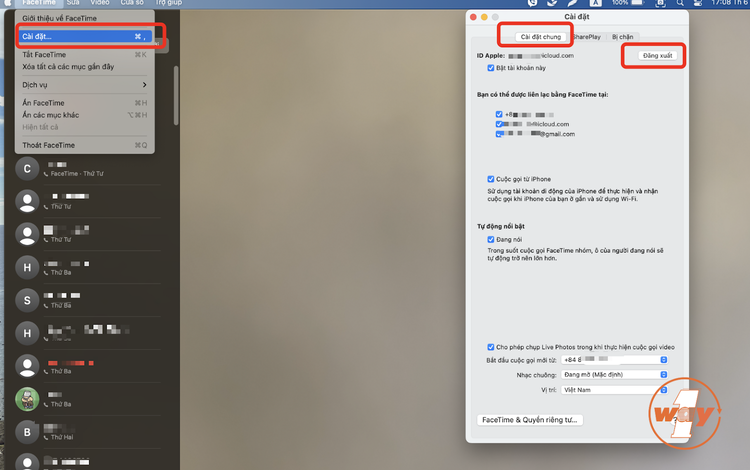Toggle the gmail.com address checkbox
Viewport: 750px width, 470px height.
click(499, 134)
